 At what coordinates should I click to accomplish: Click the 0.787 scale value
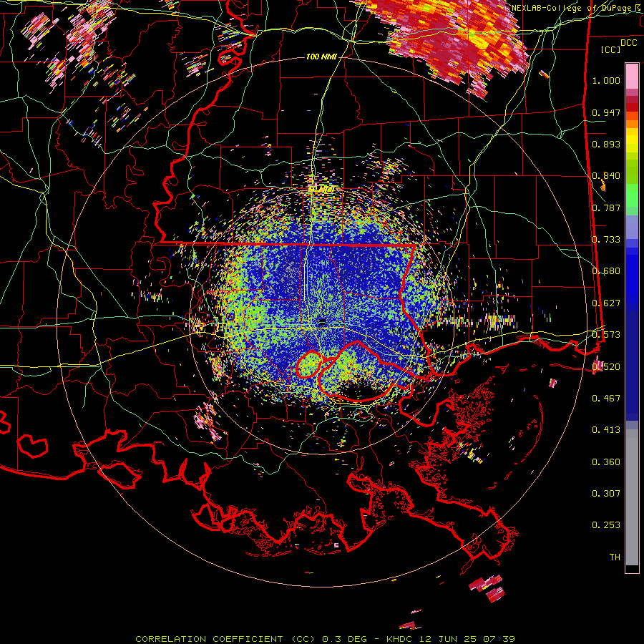click(606, 208)
